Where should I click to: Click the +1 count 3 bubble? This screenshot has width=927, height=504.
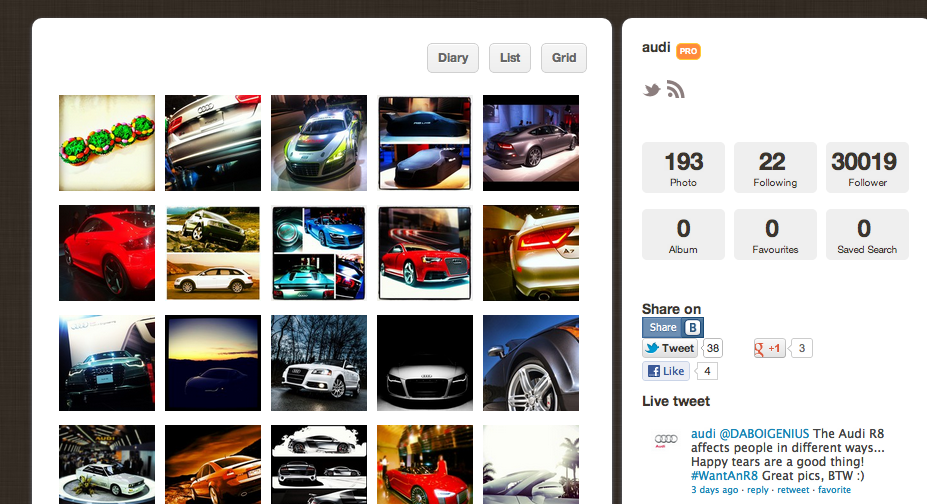pyautogui.click(x=802, y=348)
